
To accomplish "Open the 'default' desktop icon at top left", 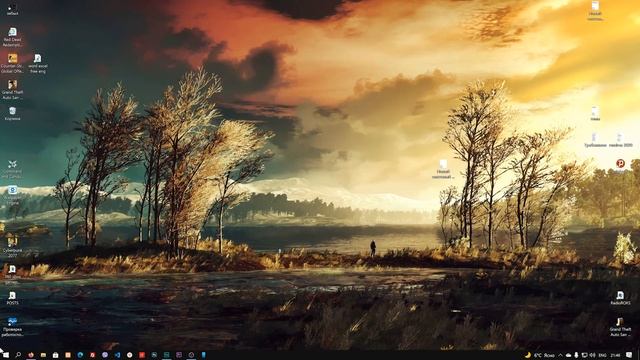I will pos(12,9).
